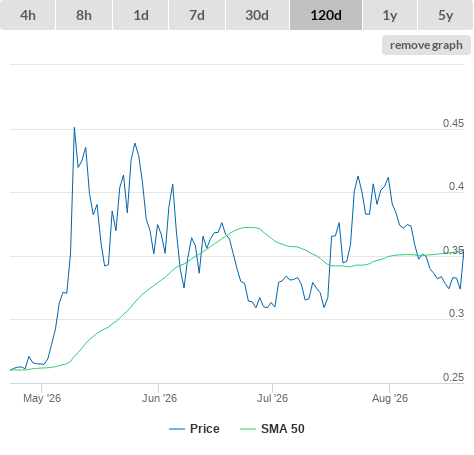The height and width of the screenshot is (455, 474).
Task: Click the May '26 axis label
Action: (x=42, y=398)
